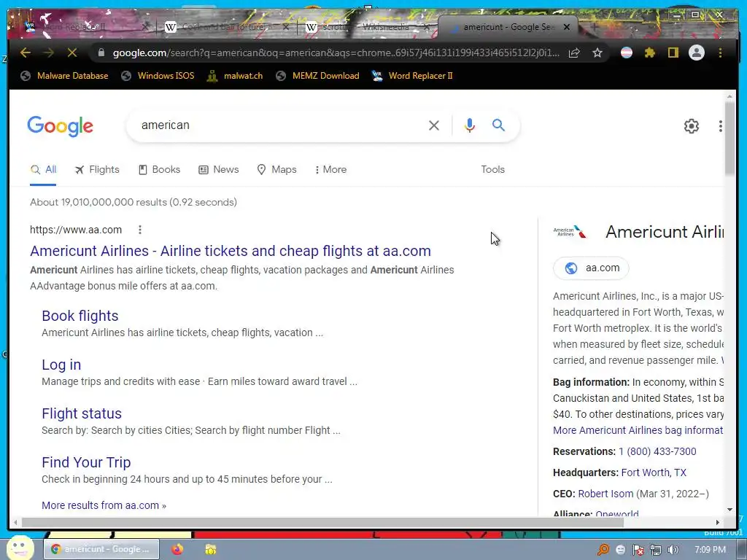Click the orange magnifier tray icon
Viewport: 747px width, 560px height.
coord(603,550)
